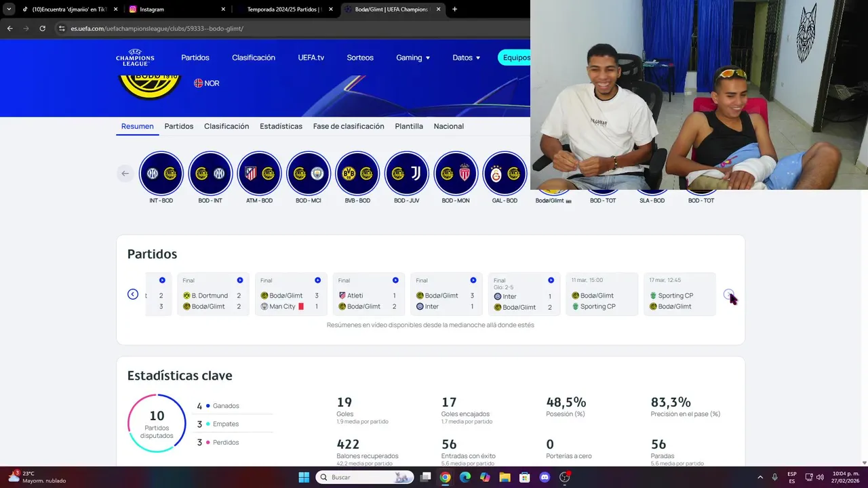Open the BOD - INT match circle
The height and width of the screenshot is (488, 868).
coord(210,173)
